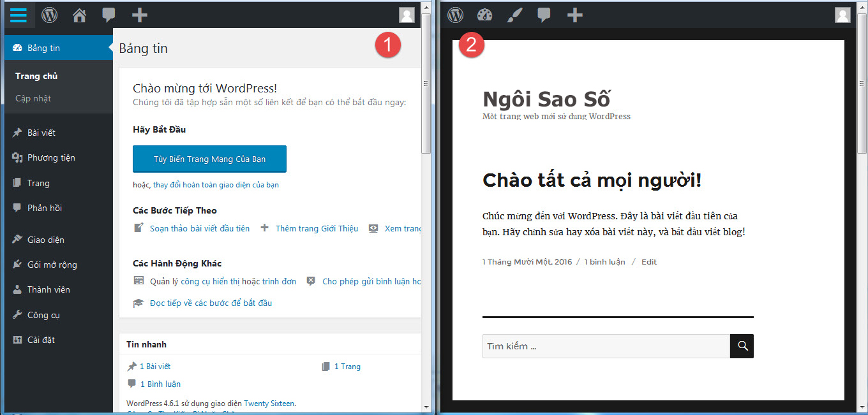The width and height of the screenshot is (868, 415).
Task: Click the Edit link under the post
Action: tap(648, 261)
